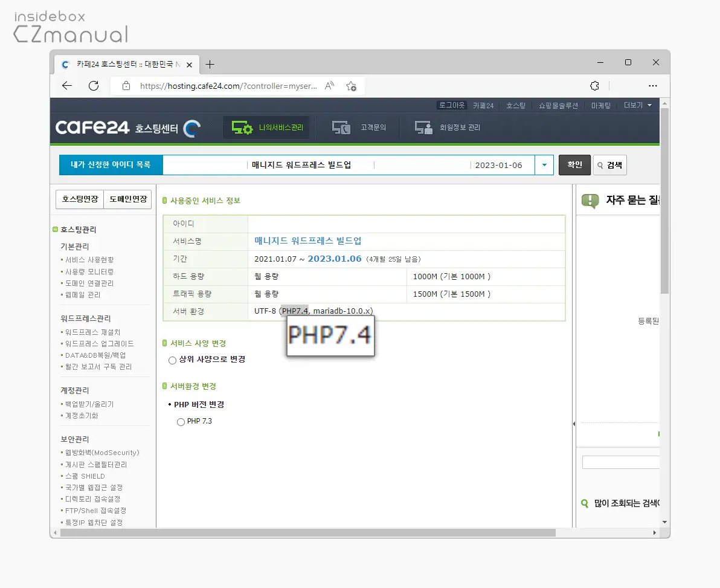Open the service selection combo box
Screen dimensions: 720x588
[x=358, y=165]
